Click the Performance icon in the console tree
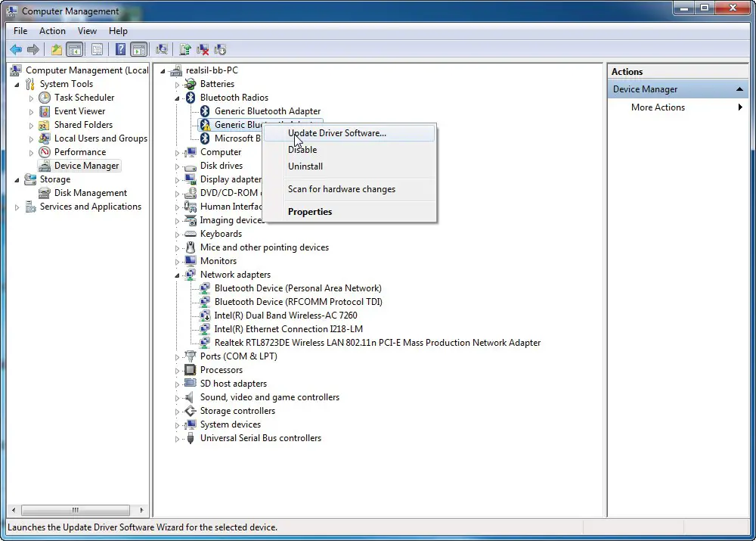The height and width of the screenshot is (541, 756). click(x=45, y=152)
